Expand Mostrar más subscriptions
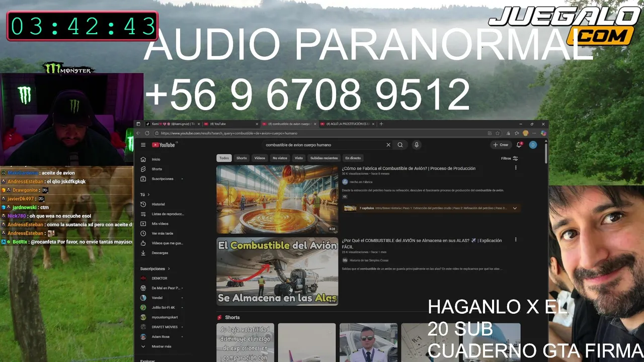644x362 pixels. 161,346
